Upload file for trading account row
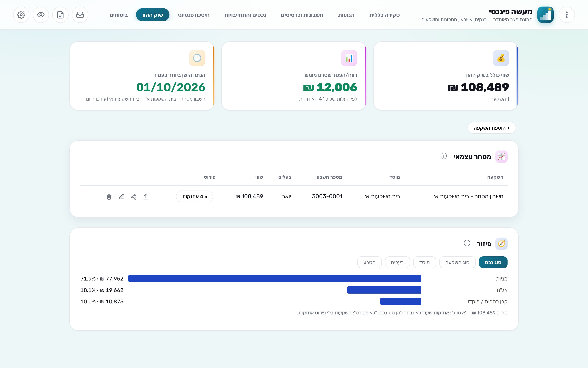The width and height of the screenshot is (588, 368). pyautogui.click(x=146, y=197)
